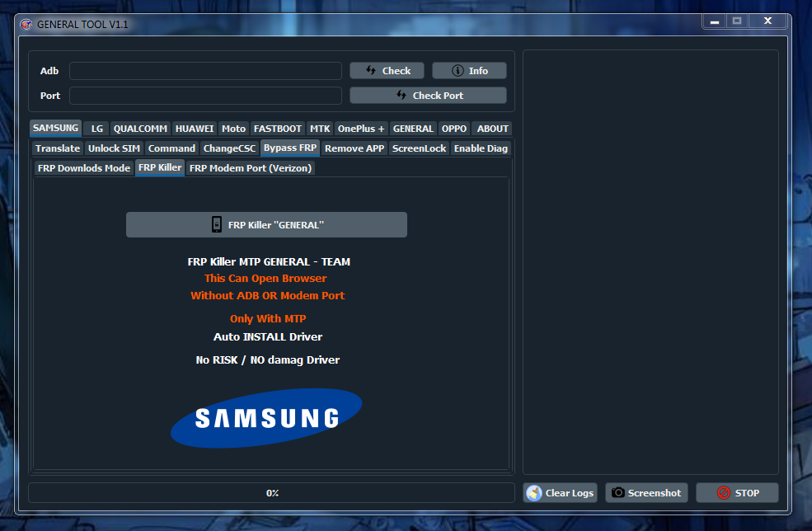
Task: Open the Enable Diag tab
Action: pos(481,148)
